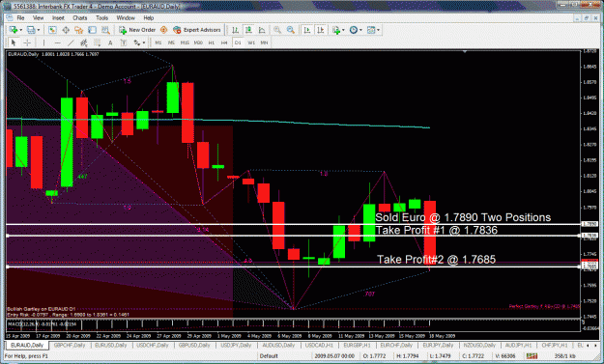Set timeframe to M15
This screenshot has height=364, width=604.
pos(185,42)
